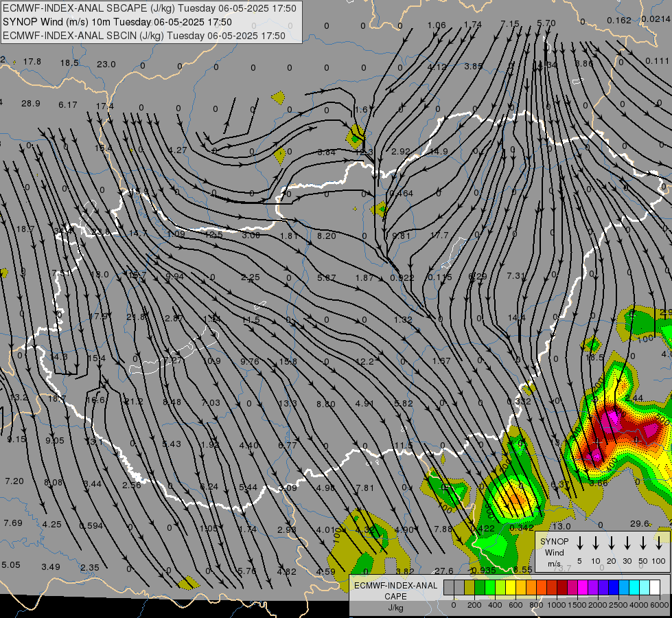This screenshot has height=618, width=672.
Task: Select the pure yellow CAPE legend swatch
Action: (511, 587)
